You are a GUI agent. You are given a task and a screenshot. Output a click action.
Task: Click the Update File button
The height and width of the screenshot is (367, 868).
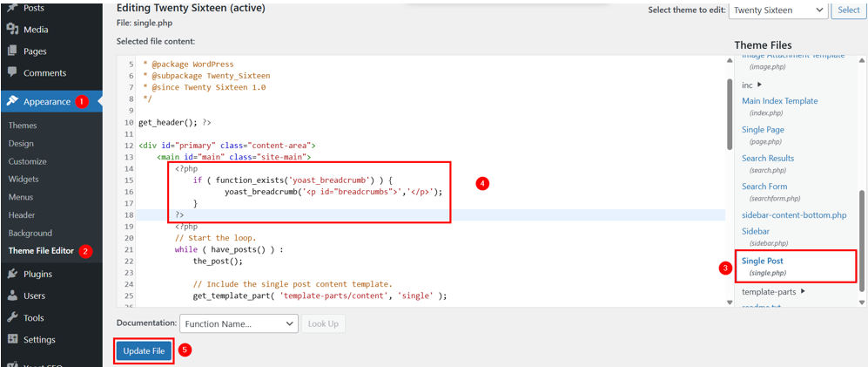tap(144, 351)
